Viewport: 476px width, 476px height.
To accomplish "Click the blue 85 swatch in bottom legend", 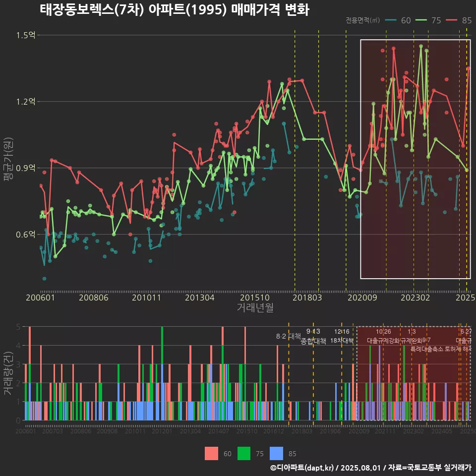I will pyautogui.click(x=276, y=454).
